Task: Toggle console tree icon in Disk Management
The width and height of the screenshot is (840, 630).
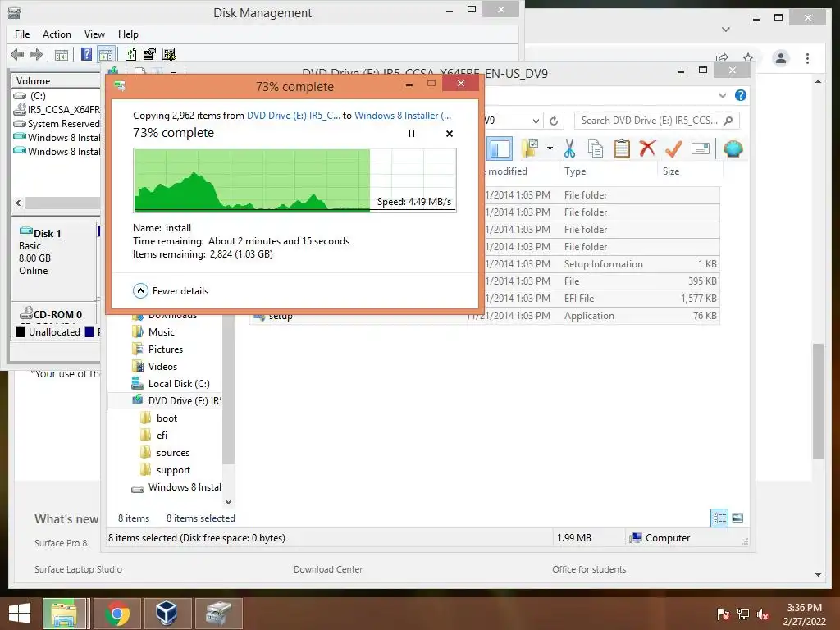Action: coord(61,55)
